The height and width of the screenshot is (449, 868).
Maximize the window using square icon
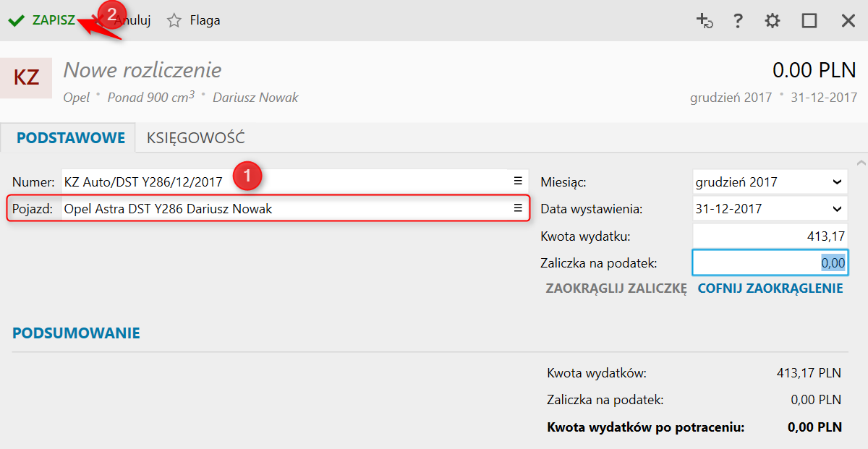point(809,21)
